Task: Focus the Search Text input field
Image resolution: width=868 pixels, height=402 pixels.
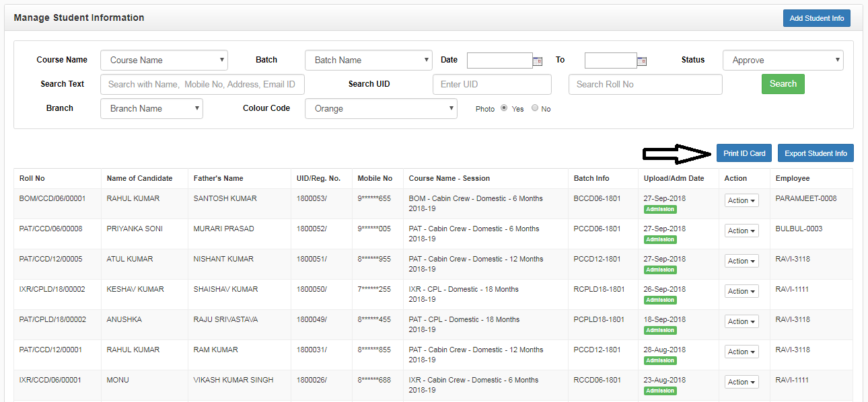Action: (203, 84)
